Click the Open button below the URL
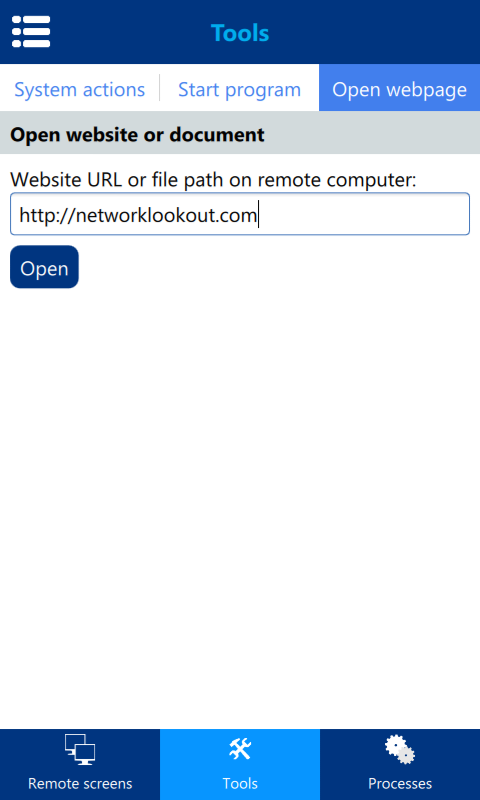Screen dimensions: 480x800 44,267
